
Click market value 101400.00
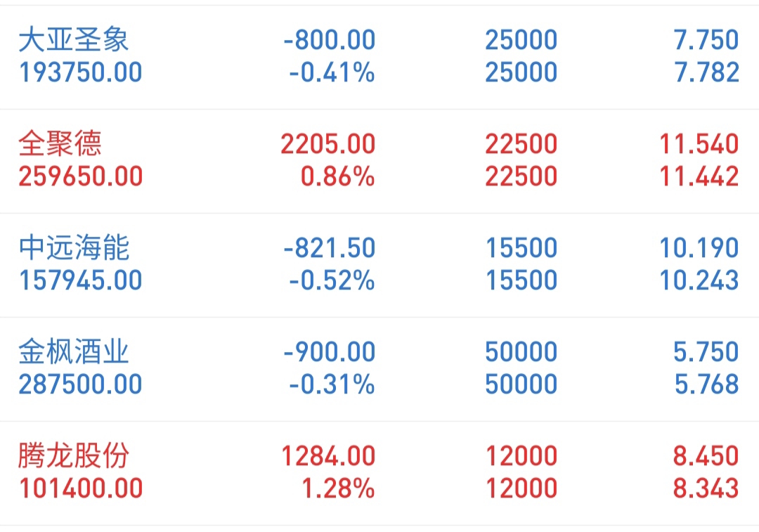(x=80, y=488)
